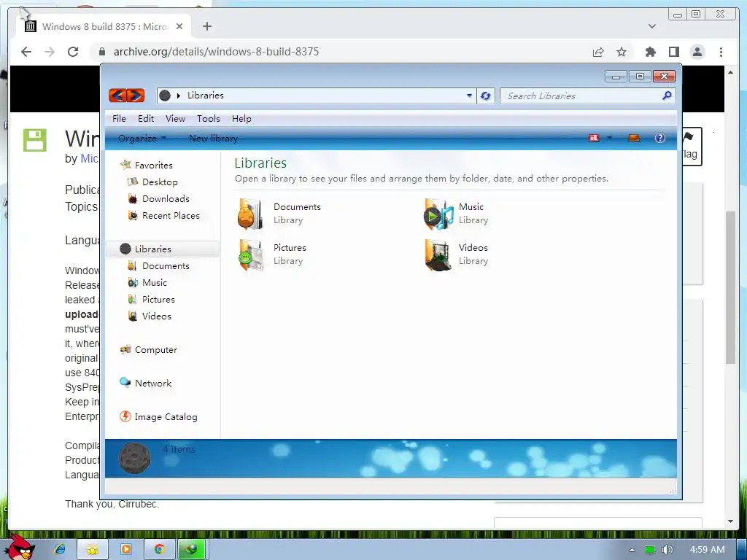Open the file explorer taskbar button
747x560 pixels.
click(93, 549)
